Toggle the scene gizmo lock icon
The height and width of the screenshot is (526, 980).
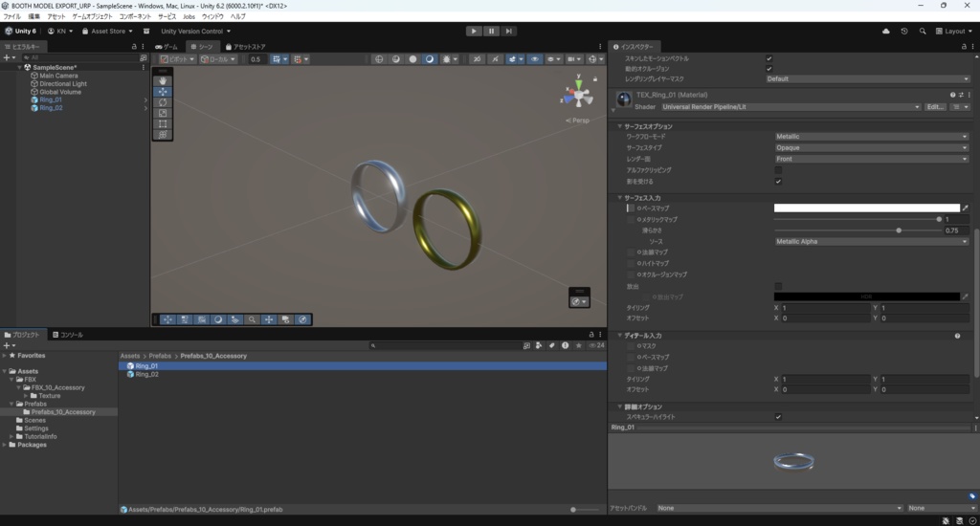[595, 79]
